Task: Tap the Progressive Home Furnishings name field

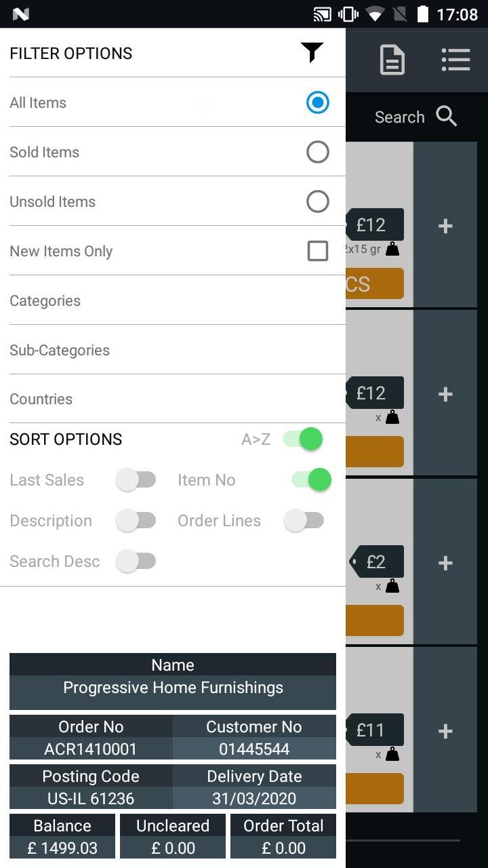Action: point(173,688)
